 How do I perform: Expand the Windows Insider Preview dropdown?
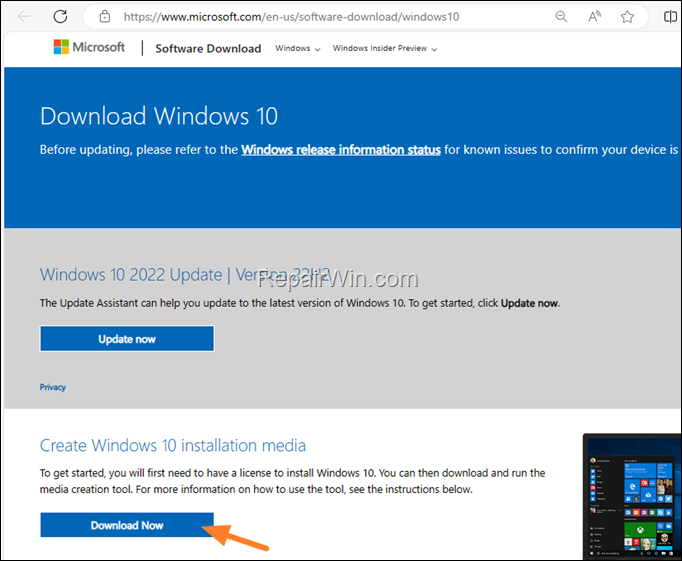pos(384,48)
